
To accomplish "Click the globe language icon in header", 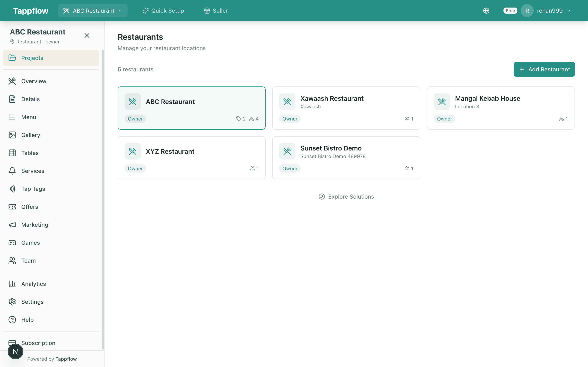I will point(487,10).
